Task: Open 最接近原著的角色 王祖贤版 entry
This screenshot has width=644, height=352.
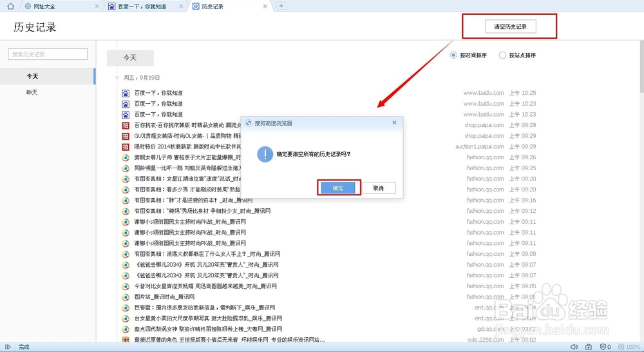Action: click(230, 339)
